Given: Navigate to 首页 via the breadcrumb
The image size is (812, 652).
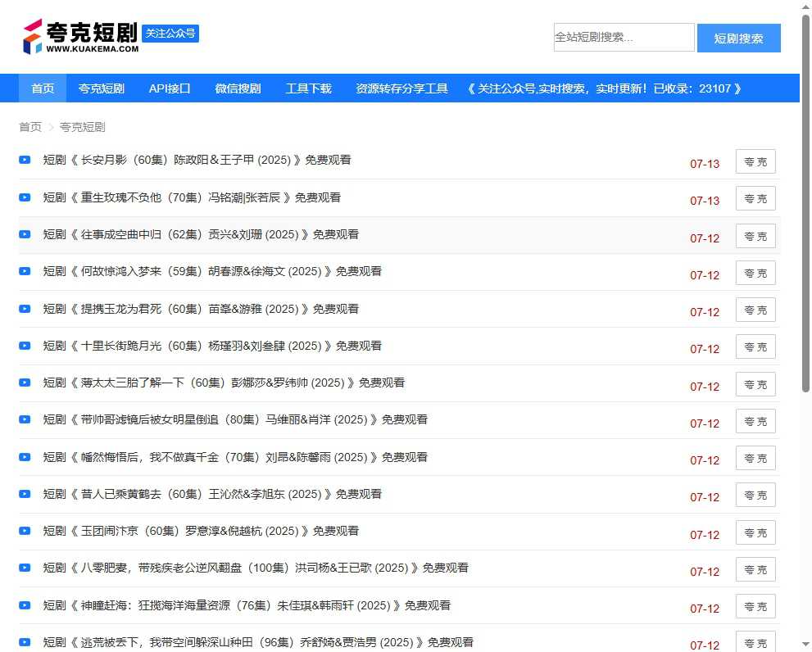Looking at the screenshot, I should 29,127.
